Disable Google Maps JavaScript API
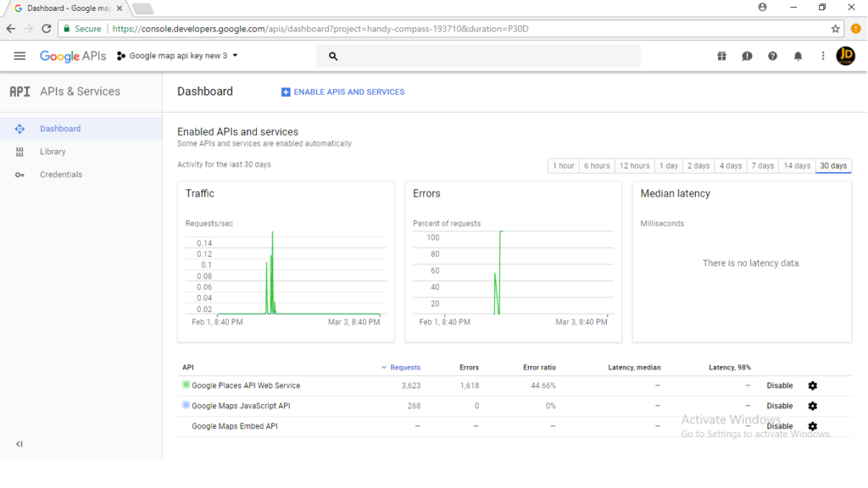868x488 pixels. 780,406
